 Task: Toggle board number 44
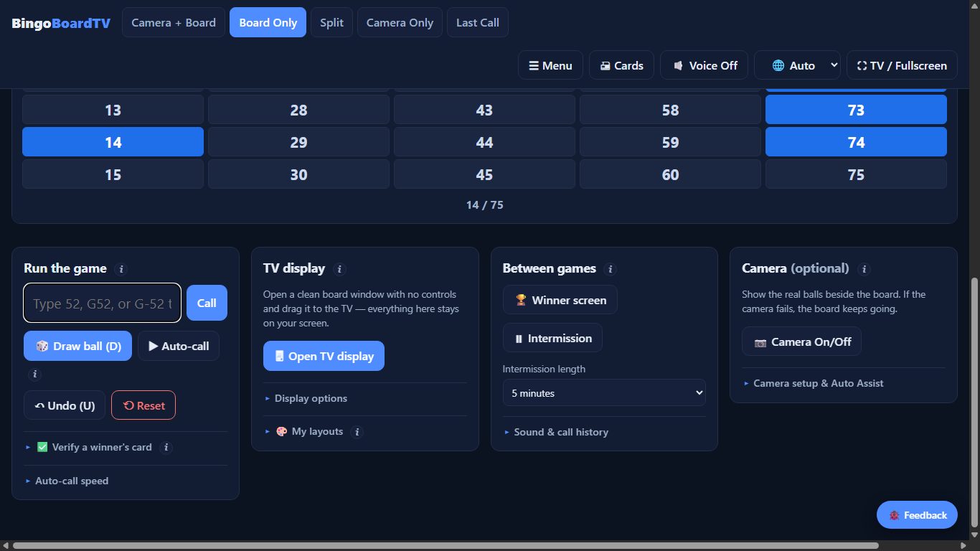[484, 142]
